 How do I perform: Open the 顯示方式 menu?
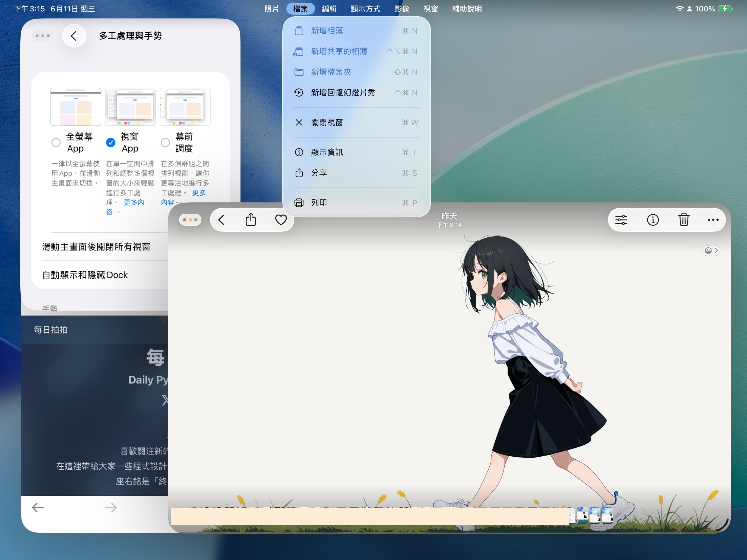tap(365, 9)
